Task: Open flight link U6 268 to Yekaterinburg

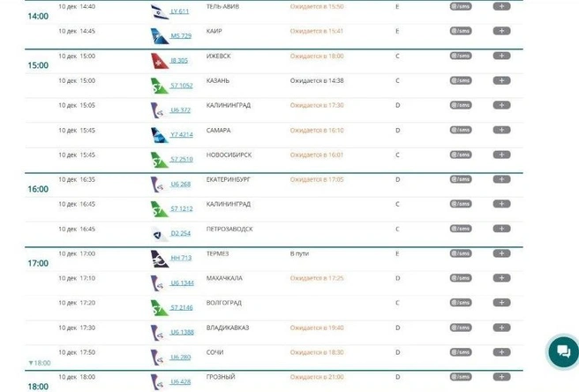Action: pyautogui.click(x=180, y=185)
